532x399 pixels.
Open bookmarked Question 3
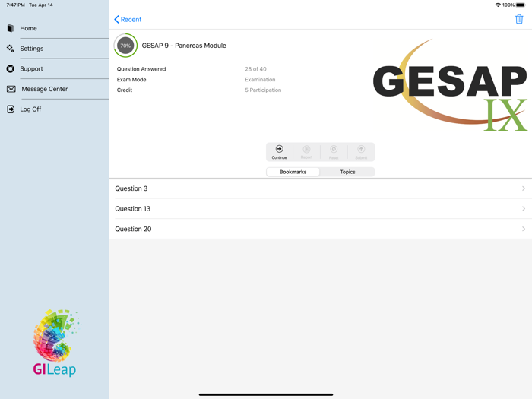point(320,188)
